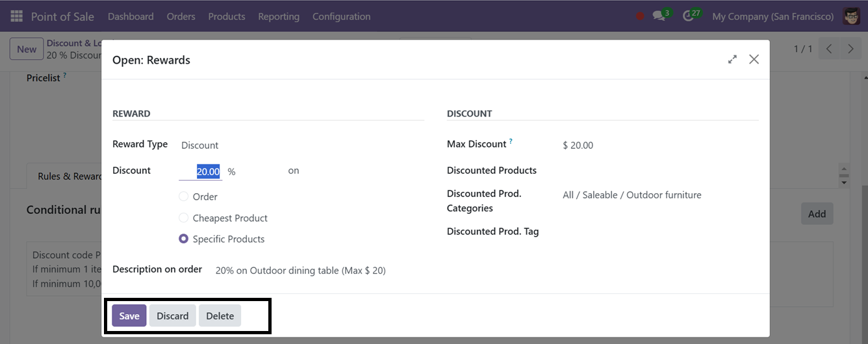Open the Reward Type dropdown showing Discount
The height and width of the screenshot is (344, 868).
[x=199, y=145]
